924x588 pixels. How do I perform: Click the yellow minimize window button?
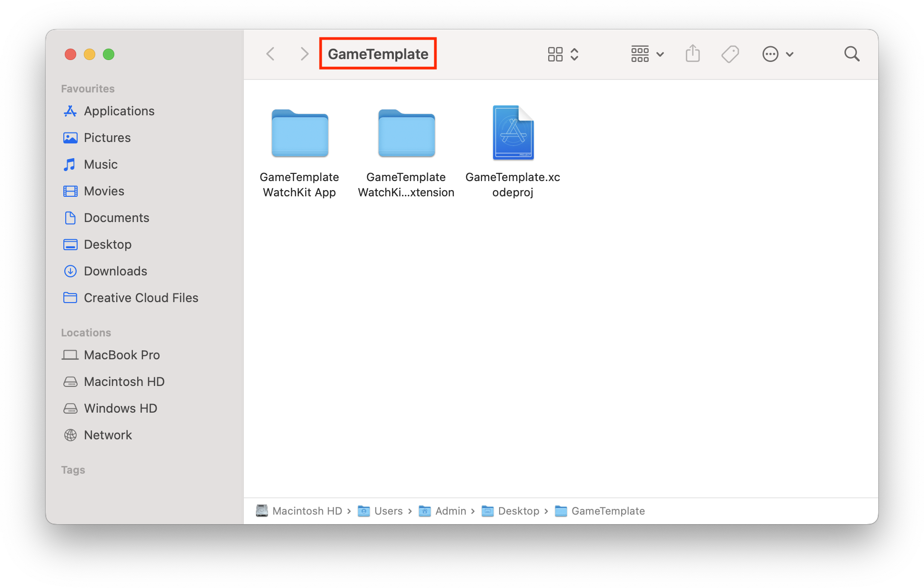pyautogui.click(x=90, y=54)
